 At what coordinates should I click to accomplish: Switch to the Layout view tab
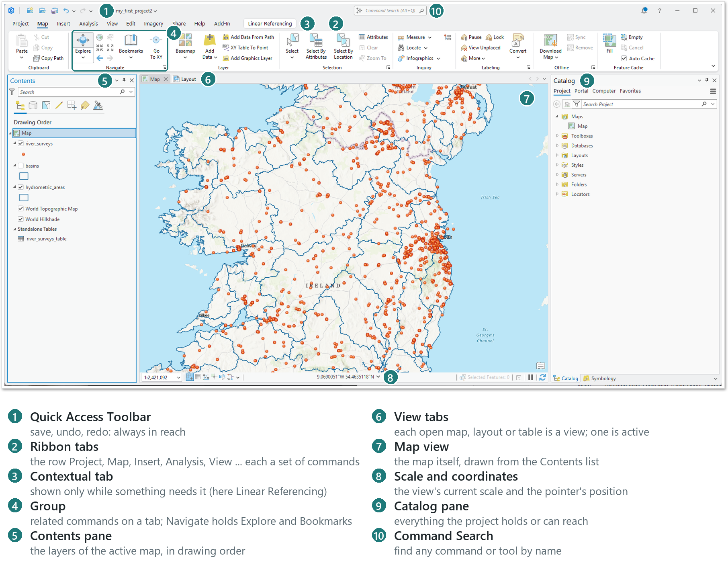click(185, 79)
